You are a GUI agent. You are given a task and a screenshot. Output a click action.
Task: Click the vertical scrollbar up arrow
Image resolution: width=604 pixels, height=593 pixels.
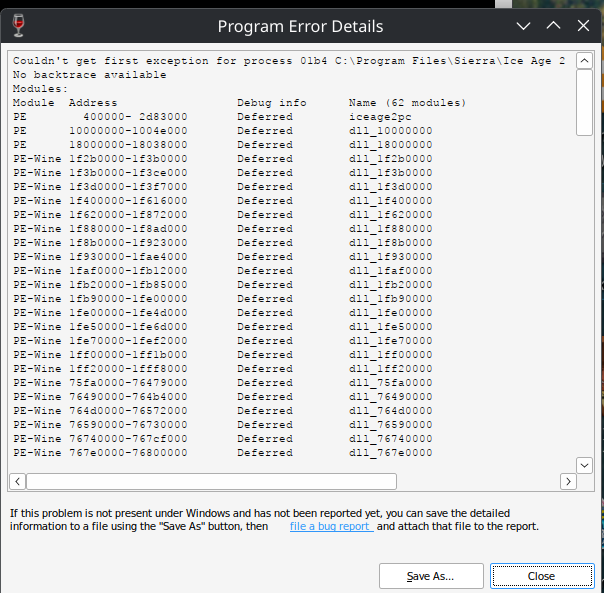tap(585, 59)
